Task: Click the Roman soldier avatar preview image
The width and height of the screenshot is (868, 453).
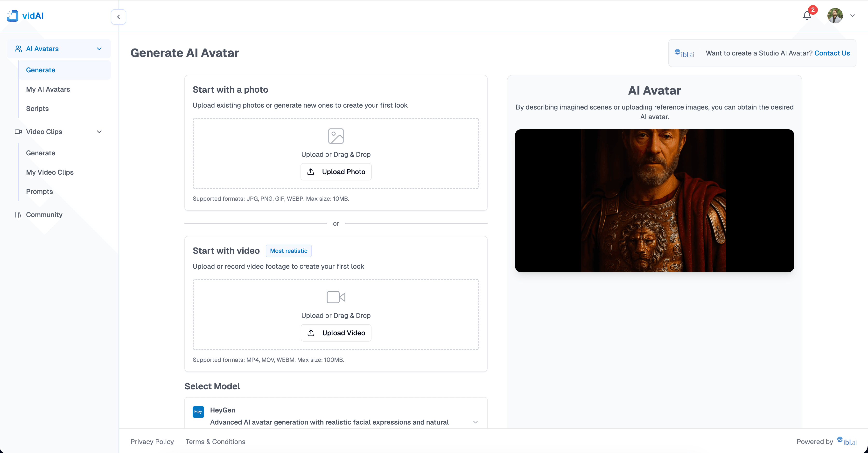Action: click(x=654, y=200)
